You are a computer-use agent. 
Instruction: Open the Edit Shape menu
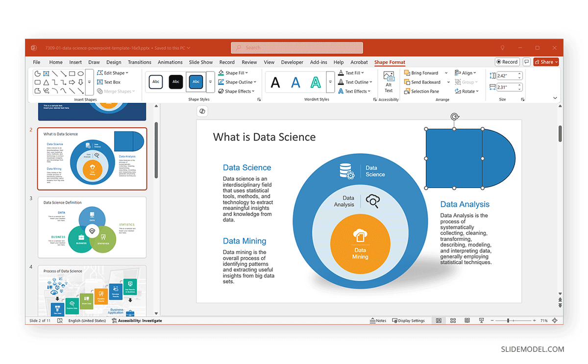tap(114, 73)
